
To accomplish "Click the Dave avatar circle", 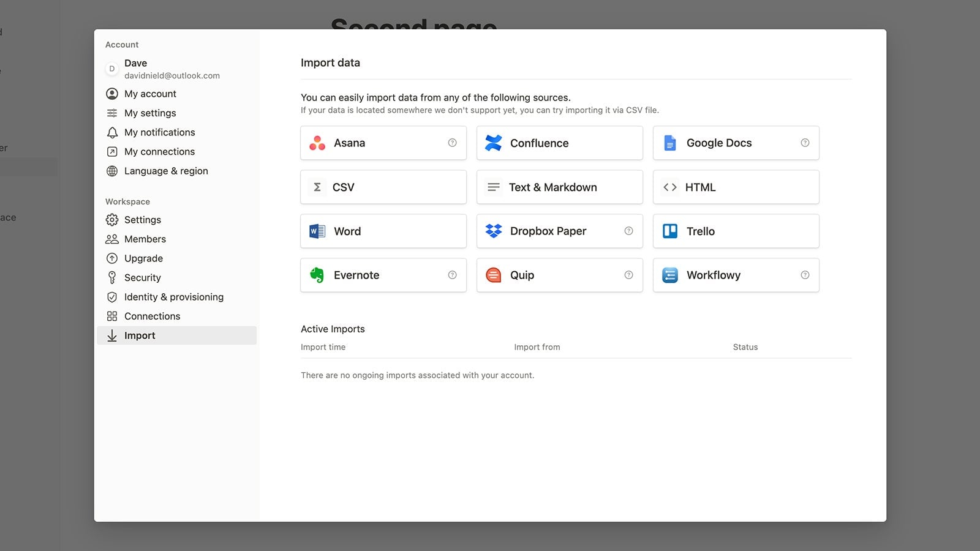I will 111,69.
